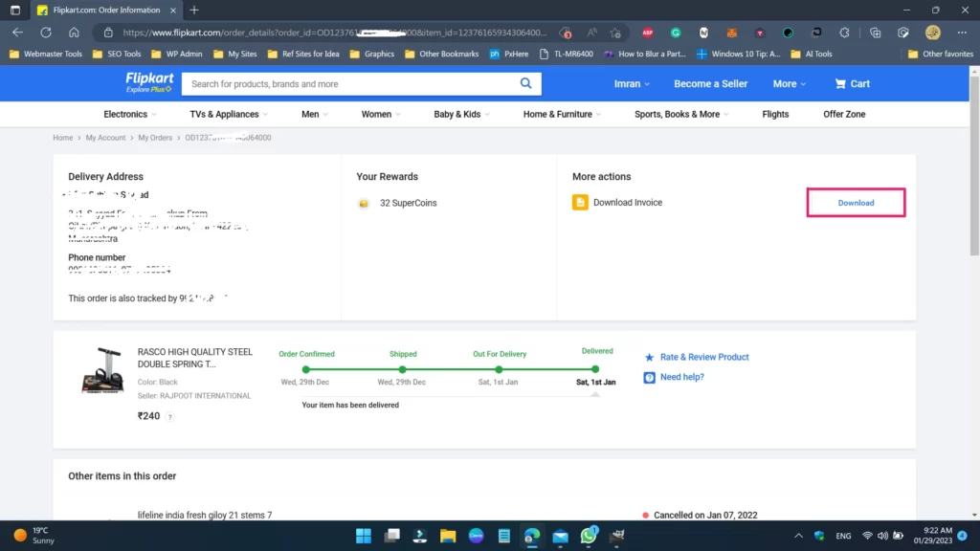Show hidden system tray icons

tap(798, 536)
